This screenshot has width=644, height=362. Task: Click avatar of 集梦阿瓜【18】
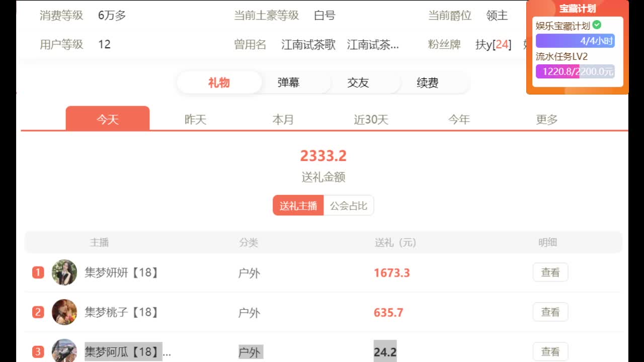click(x=64, y=351)
